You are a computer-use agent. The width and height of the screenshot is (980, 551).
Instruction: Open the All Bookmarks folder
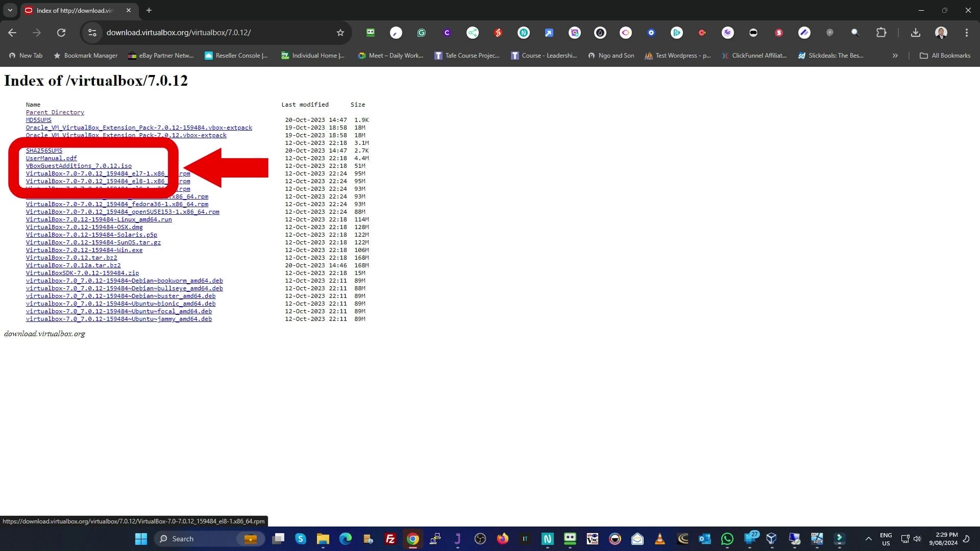(945, 56)
